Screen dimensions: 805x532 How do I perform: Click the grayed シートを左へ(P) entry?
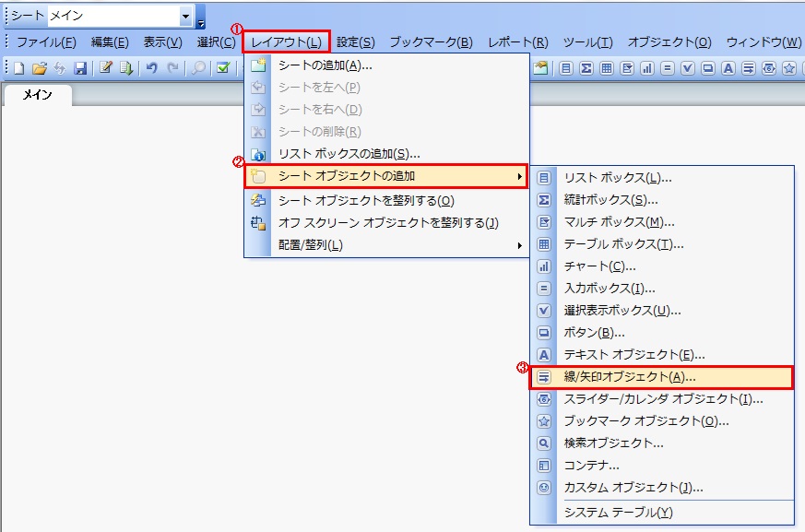click(x=386, y=88)
